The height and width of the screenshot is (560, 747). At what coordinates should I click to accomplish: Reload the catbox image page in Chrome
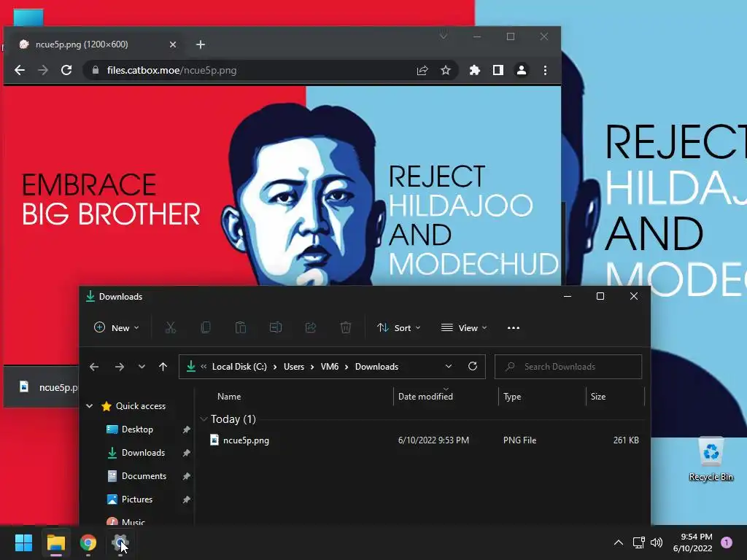click(x=66, y=71)
